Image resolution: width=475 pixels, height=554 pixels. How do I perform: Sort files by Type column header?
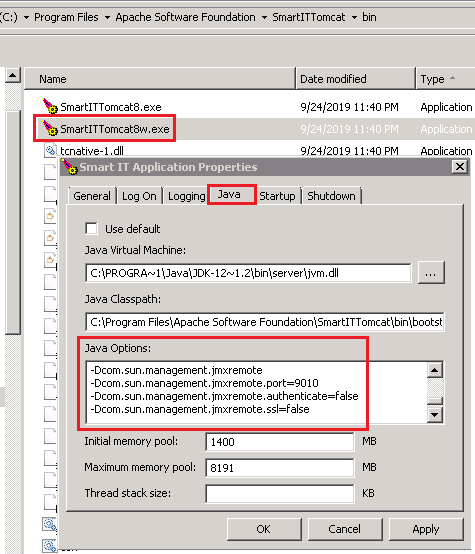446,79
